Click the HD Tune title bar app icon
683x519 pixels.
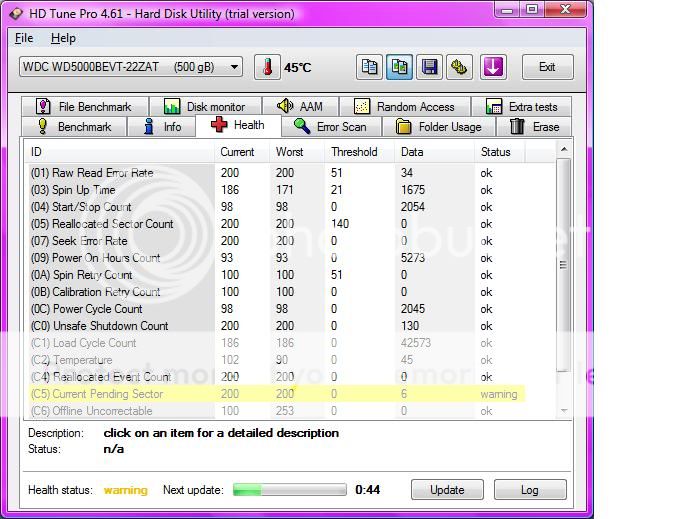point(17,14)
